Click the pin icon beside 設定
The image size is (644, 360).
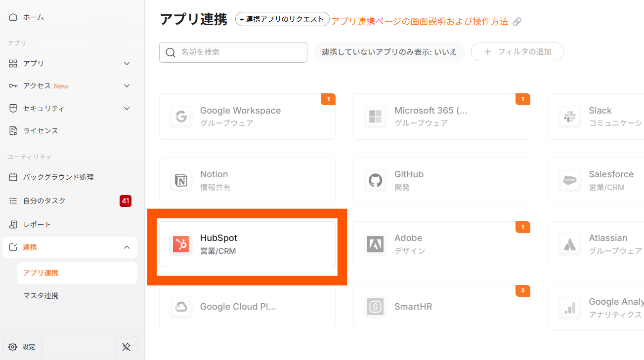[126, 347]
